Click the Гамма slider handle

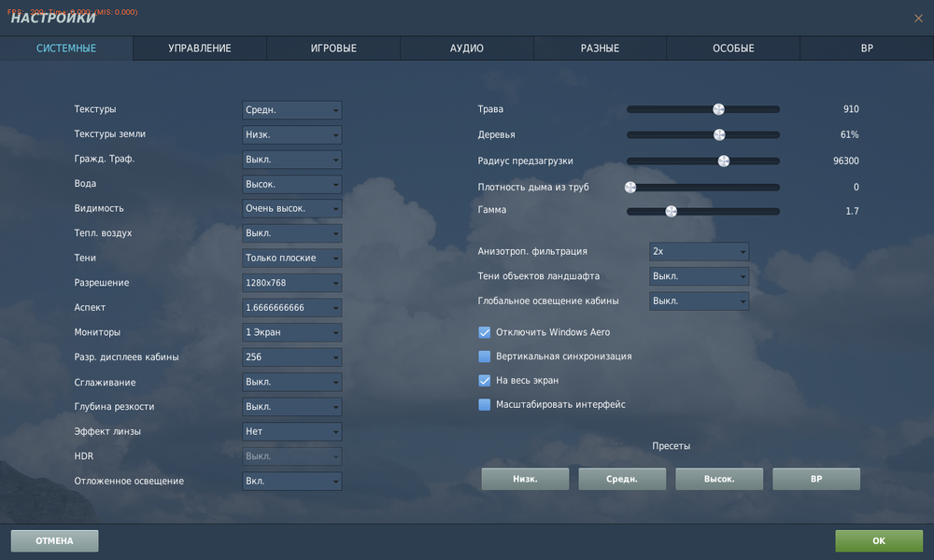pyautogui.click(x=672, y=211)
